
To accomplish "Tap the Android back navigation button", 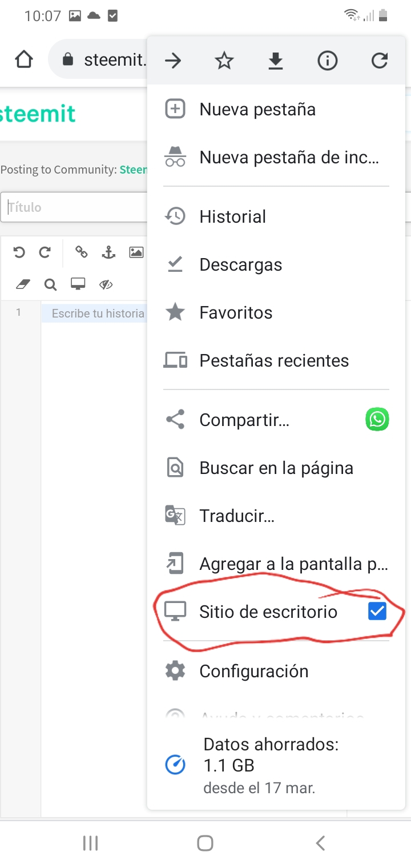I will pos(320,842).
